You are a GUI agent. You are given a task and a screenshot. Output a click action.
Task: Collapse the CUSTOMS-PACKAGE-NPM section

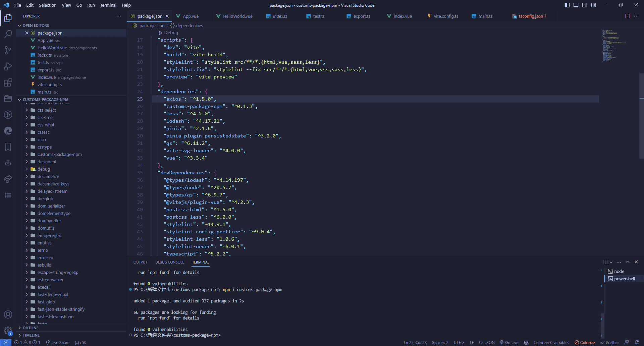pos(45,100)
